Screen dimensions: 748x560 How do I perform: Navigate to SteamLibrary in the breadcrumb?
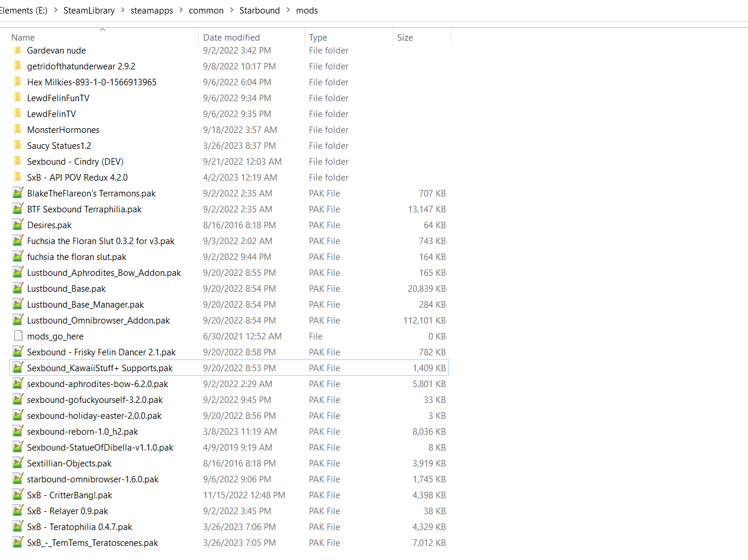click(89, 10)
